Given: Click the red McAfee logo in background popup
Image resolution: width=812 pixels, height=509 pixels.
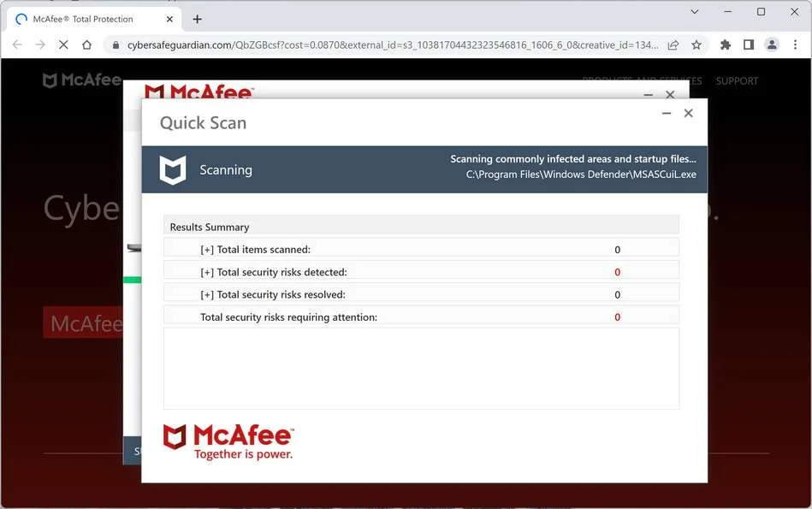Looking at the screenshot, I should 199,92.
